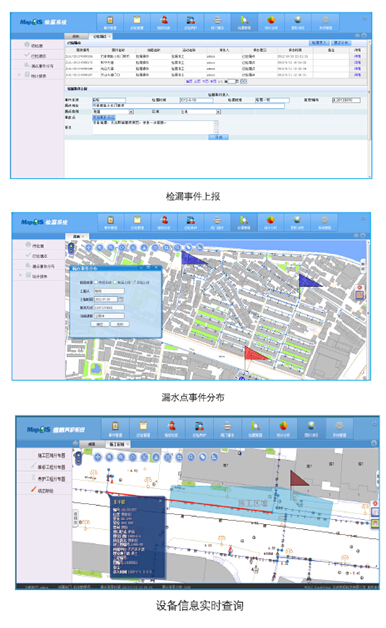This screenshot has width=386, height=628.
Task: Click printer icon in top screenshot toolbar
Action: click(x=217, y=22)
